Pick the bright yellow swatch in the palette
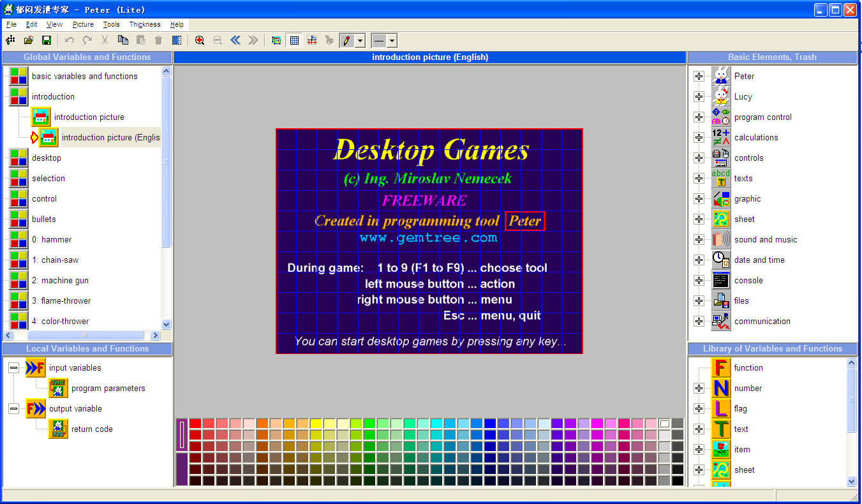Screen dimensions: 862x504 click(316, 424)
